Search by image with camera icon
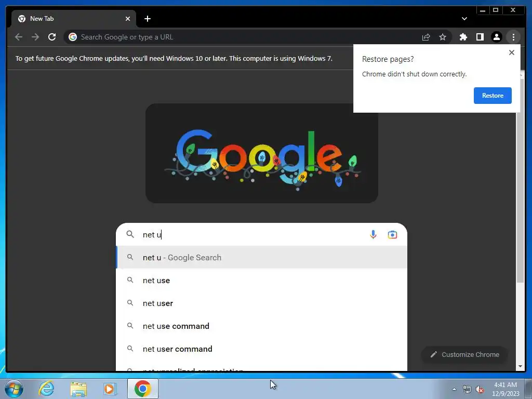The image size is (532, 399). [392, 234]
